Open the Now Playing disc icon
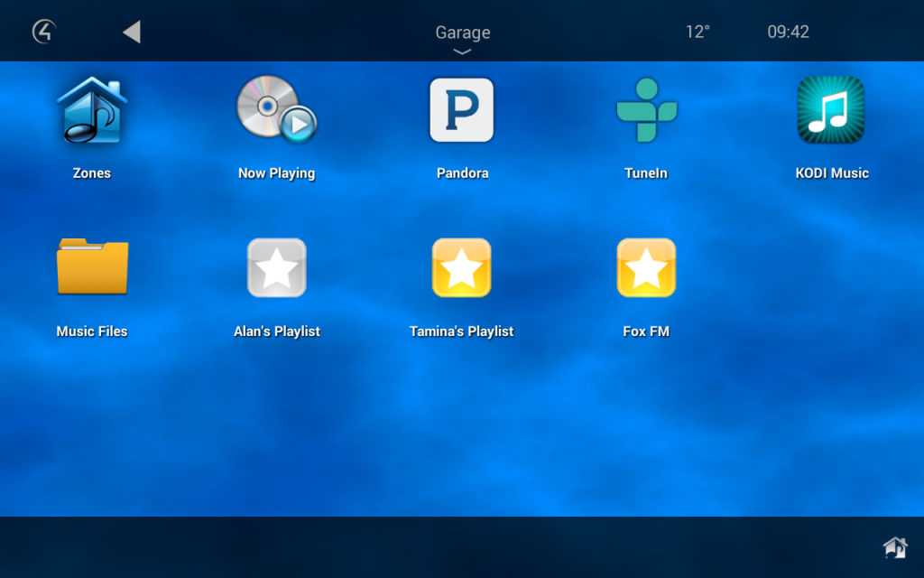Viewport: 924px width, 578px height. 276,109
